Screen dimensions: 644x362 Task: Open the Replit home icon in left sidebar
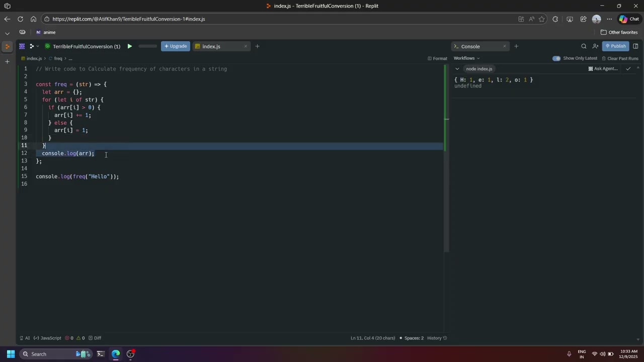point(7,46)
